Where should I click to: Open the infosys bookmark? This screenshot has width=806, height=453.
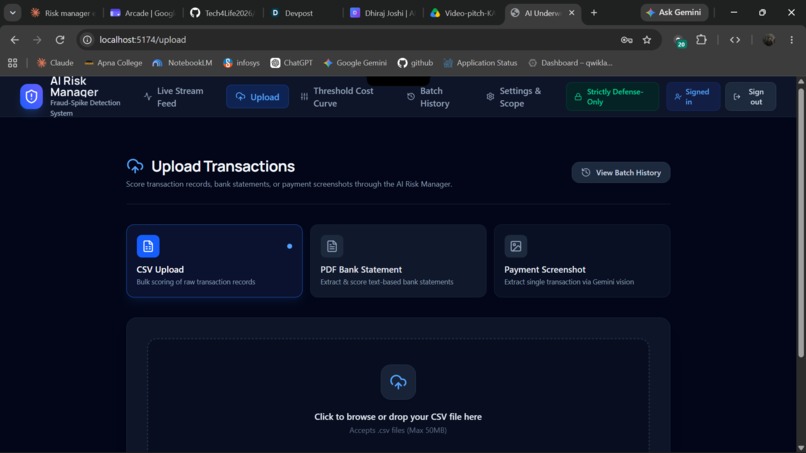click(242, 63)
